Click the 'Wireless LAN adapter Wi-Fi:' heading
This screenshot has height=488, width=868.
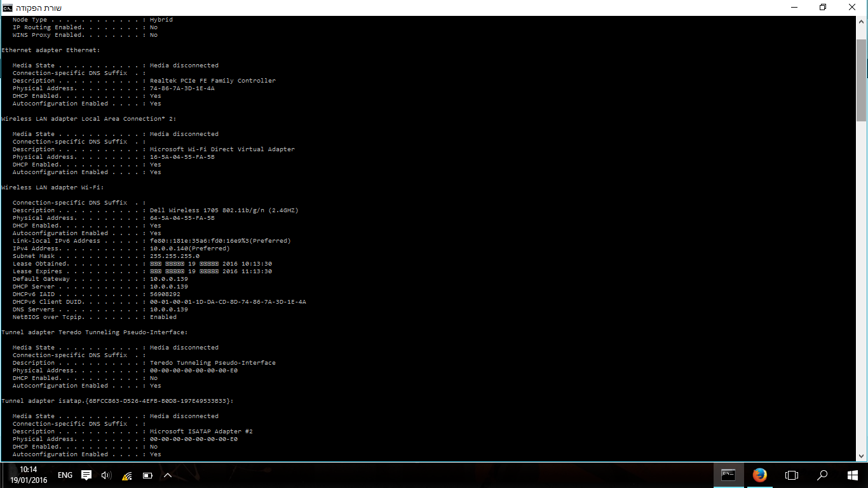coord(53,187)
